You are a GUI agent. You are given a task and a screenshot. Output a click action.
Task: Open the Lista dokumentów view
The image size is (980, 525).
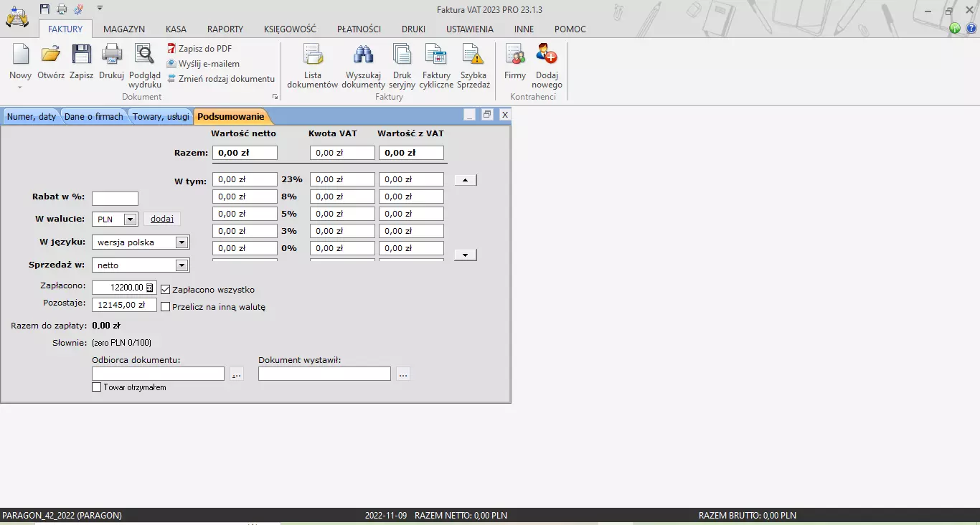coord(313,65)
